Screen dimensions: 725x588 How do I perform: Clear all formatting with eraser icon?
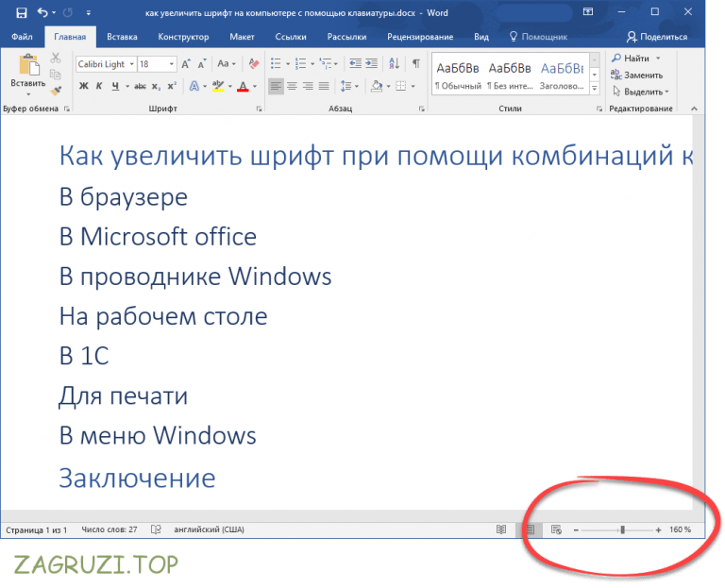(x=253, y=63)
